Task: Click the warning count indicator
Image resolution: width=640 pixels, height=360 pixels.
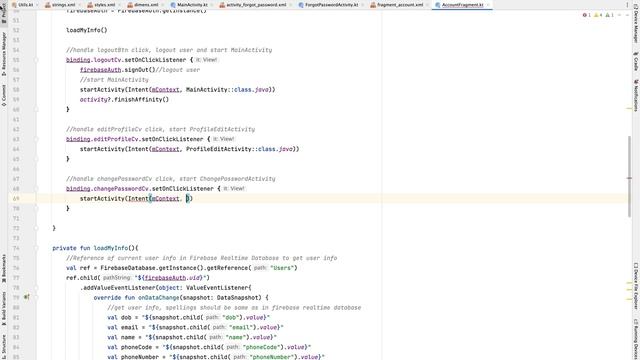Action: (x=598, y=15)
